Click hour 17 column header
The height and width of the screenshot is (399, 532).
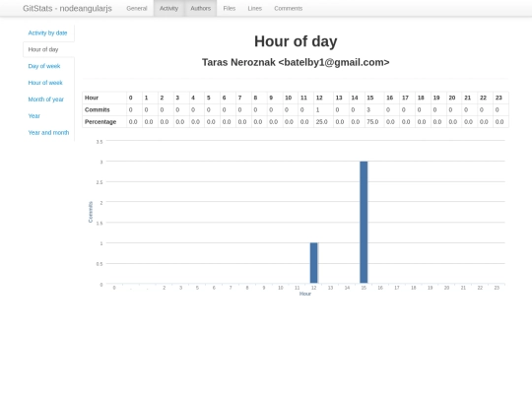point(407,98)
